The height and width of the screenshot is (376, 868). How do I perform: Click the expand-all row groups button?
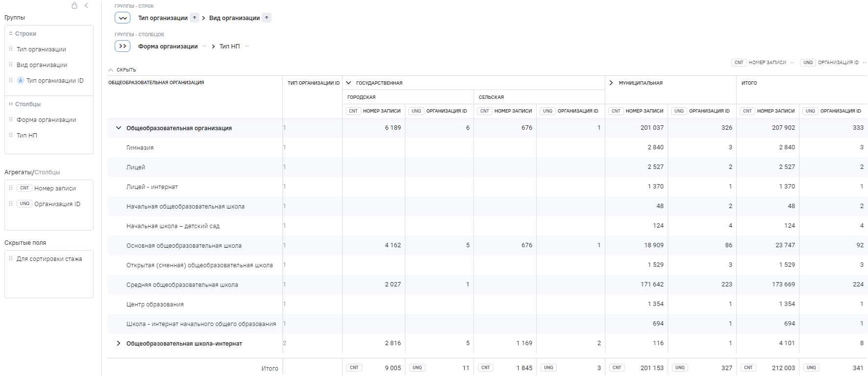123,18
